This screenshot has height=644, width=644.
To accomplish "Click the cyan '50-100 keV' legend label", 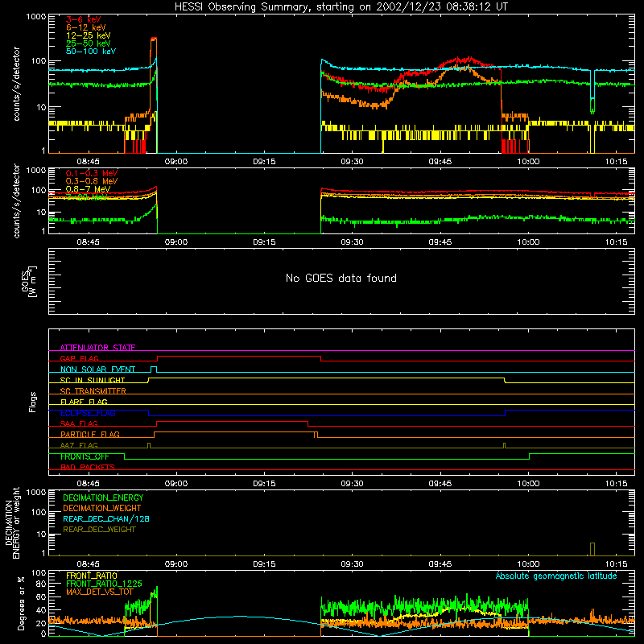I will [x=91, y=52].
